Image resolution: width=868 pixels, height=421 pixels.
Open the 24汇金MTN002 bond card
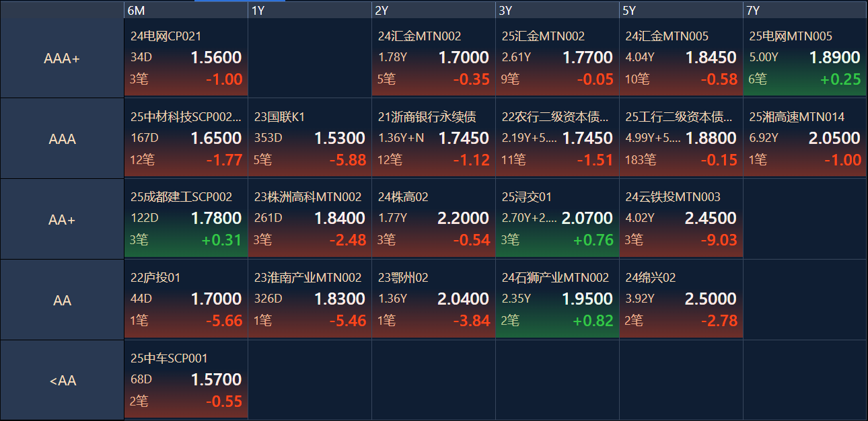click(434, 59)
